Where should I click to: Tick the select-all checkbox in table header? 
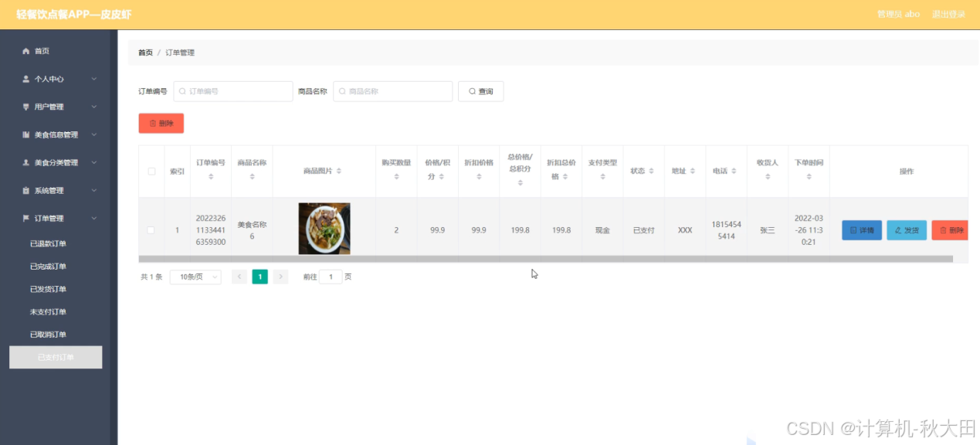[x=151, y=172]
